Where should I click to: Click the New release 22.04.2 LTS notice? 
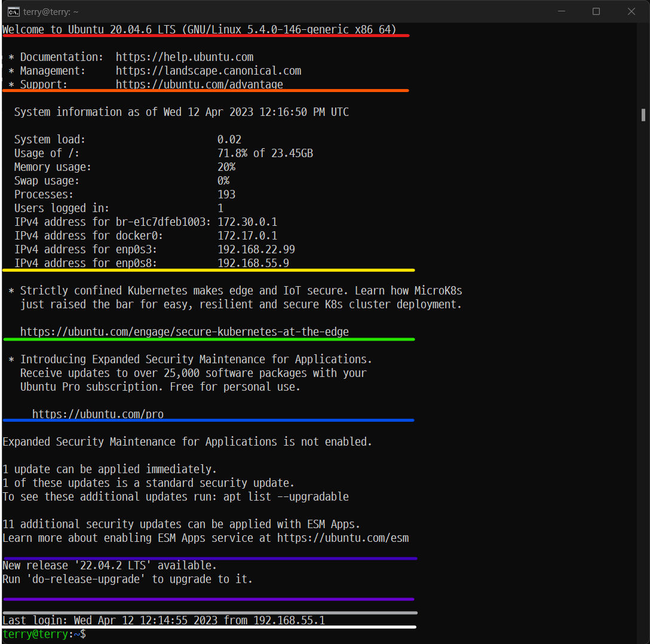[x=110, y=565]
